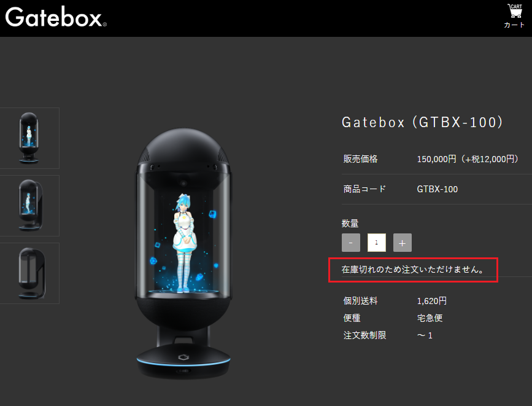Click the 注文数制限 order limit row
The height and width of the screenshot is (406, 532).
(x=388, y=335)
